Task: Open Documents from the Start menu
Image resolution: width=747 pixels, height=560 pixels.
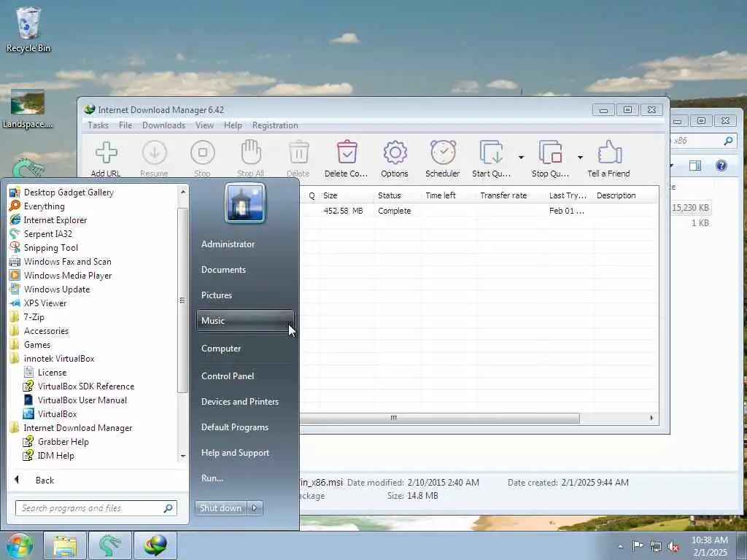Action: pyautogui.click(x=245, y=270)
